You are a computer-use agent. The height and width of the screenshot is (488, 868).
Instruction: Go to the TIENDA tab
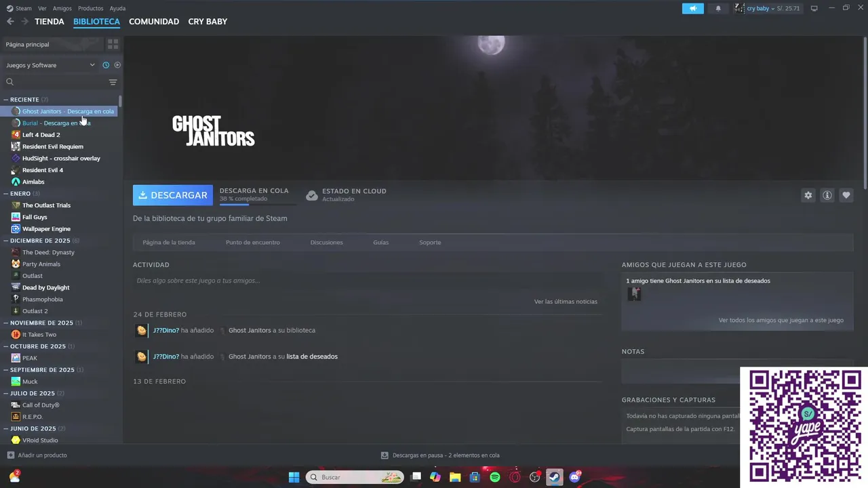tap(50, 22)
